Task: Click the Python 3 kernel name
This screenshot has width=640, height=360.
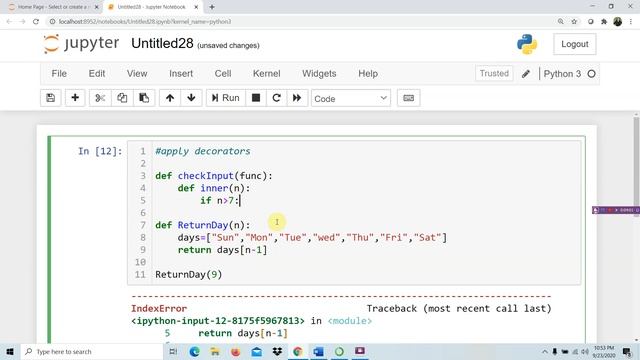Action: 562,74
